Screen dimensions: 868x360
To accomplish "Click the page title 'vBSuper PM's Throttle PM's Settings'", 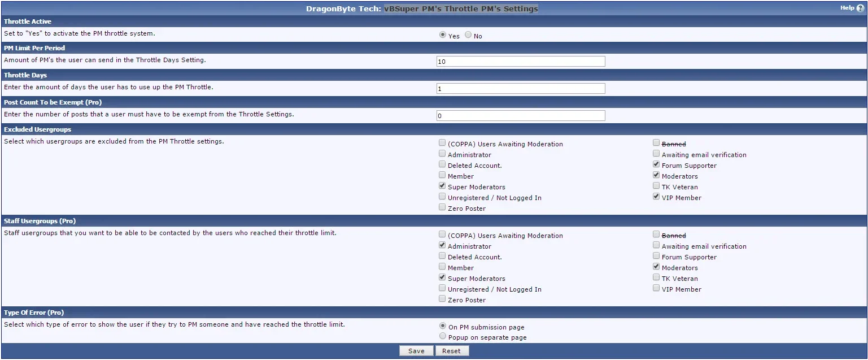I will coord(461,8).
